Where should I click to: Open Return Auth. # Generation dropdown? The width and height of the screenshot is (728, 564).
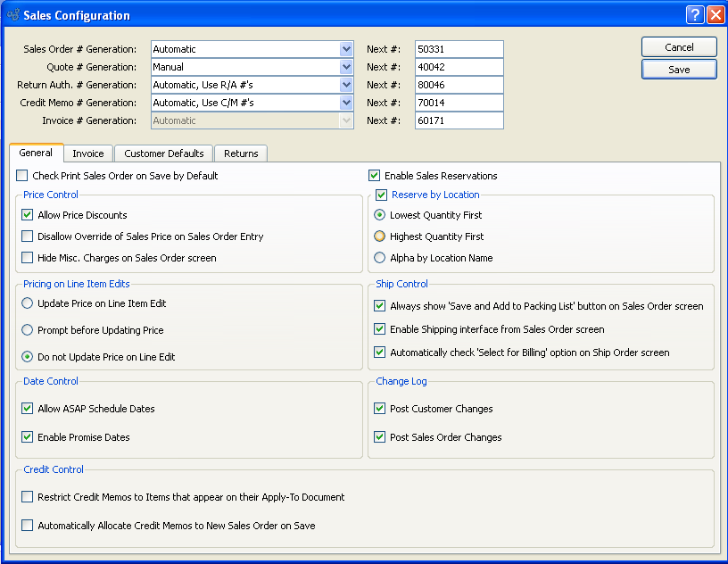coord(346,85)
